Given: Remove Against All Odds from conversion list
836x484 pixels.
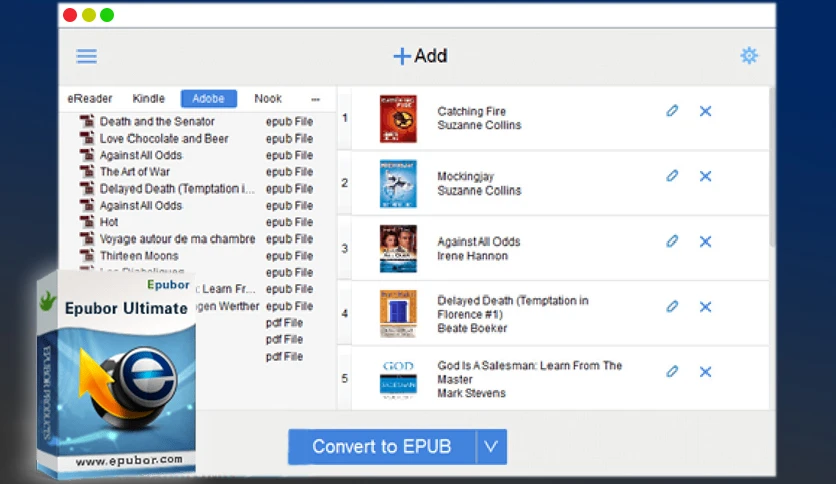Looking at the screenshot, I should [x=705, y=241].
